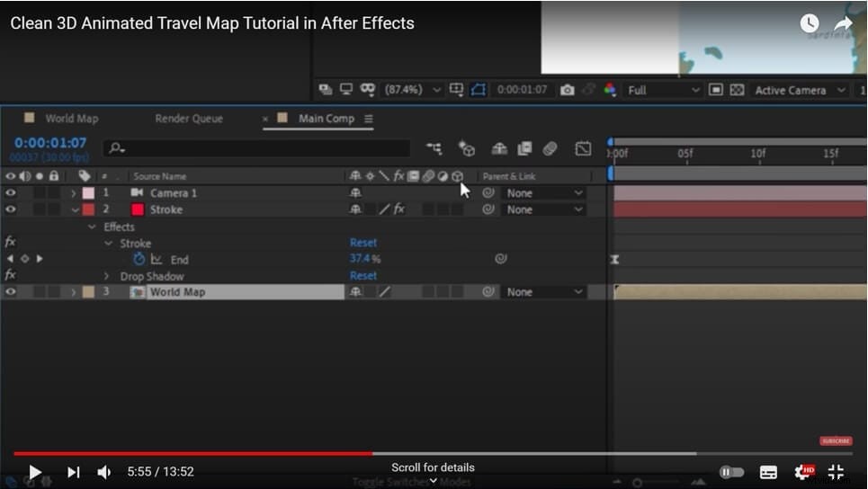
Task: Hide the Camera 1 layer eye
Action: 11,193
